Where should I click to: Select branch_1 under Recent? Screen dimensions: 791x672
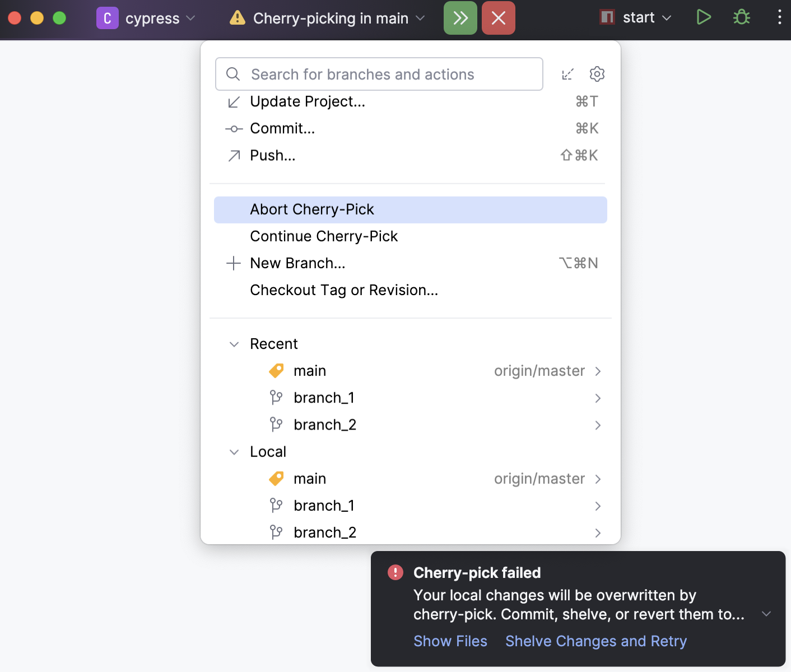point(324,398)
